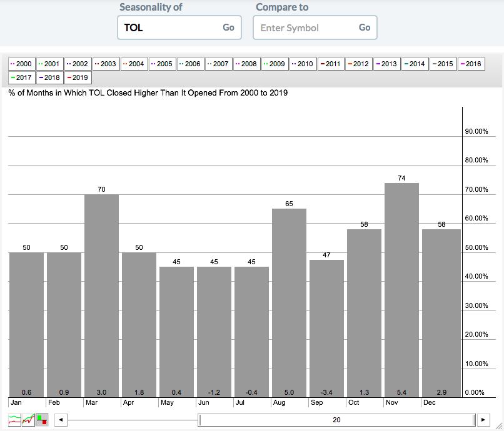The image size is (504, 431).
Task: Click the Seasonality of heading
Action: pyautogui.click(x=151, y=7)
